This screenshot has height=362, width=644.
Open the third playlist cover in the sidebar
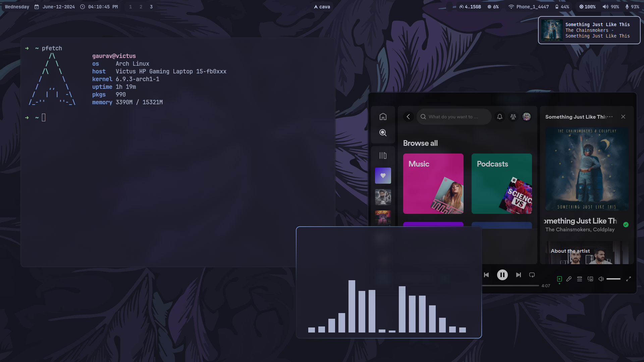pyautogui.click(x=383, y=218)
